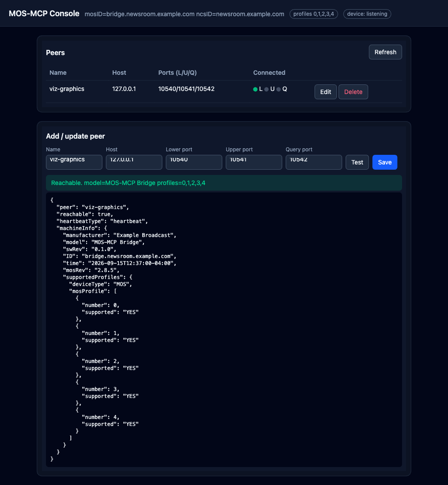Click the '"number": 2' JSON line
The width and height of the screenshot is (448, 485).
pyautogui.click(x=101, y=361)
